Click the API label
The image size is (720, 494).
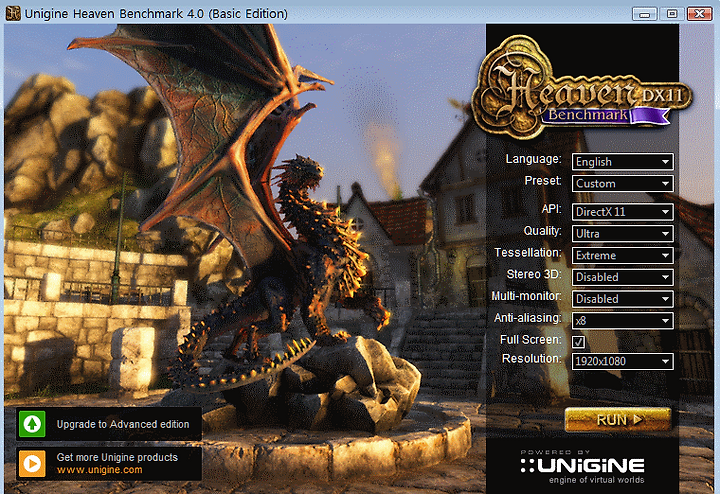point(551,209)
